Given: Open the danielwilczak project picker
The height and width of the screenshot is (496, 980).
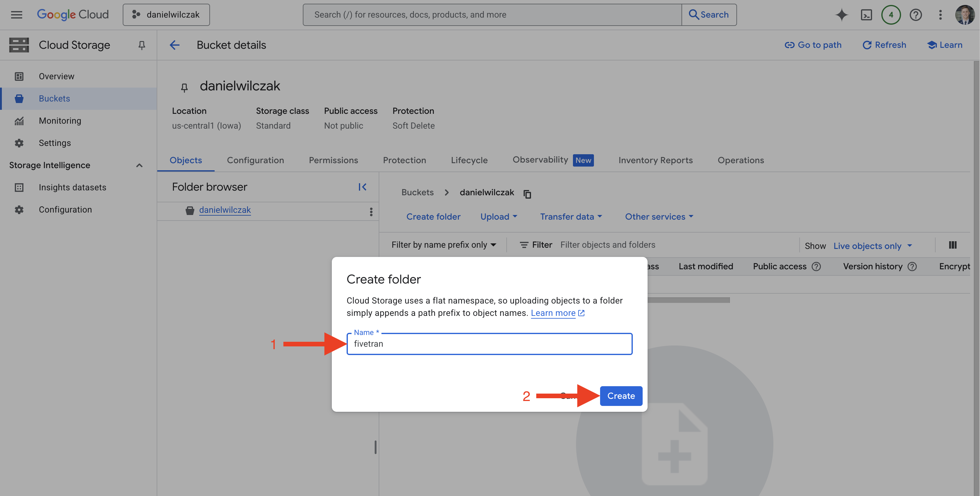Looking at the screenshot, I should [x=166, y=15].
